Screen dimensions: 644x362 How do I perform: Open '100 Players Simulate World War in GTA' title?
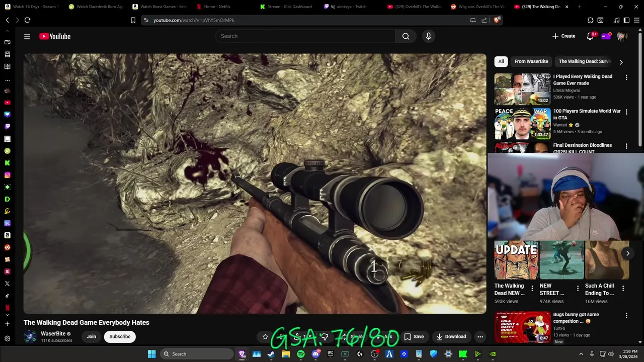(587, 114)
